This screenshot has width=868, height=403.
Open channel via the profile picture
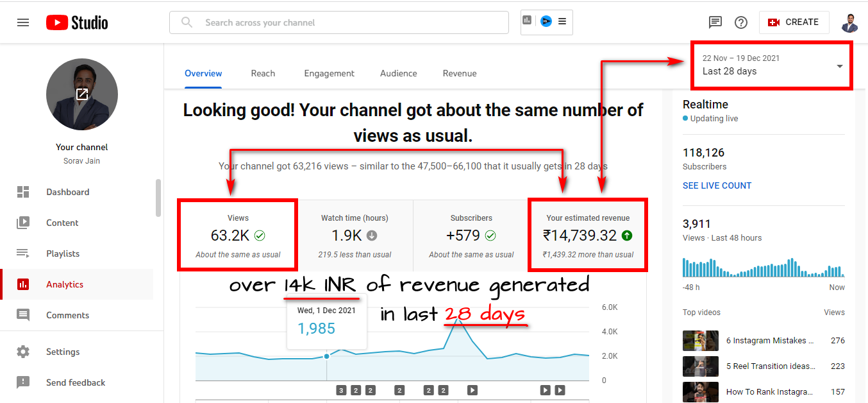(82, 94)
